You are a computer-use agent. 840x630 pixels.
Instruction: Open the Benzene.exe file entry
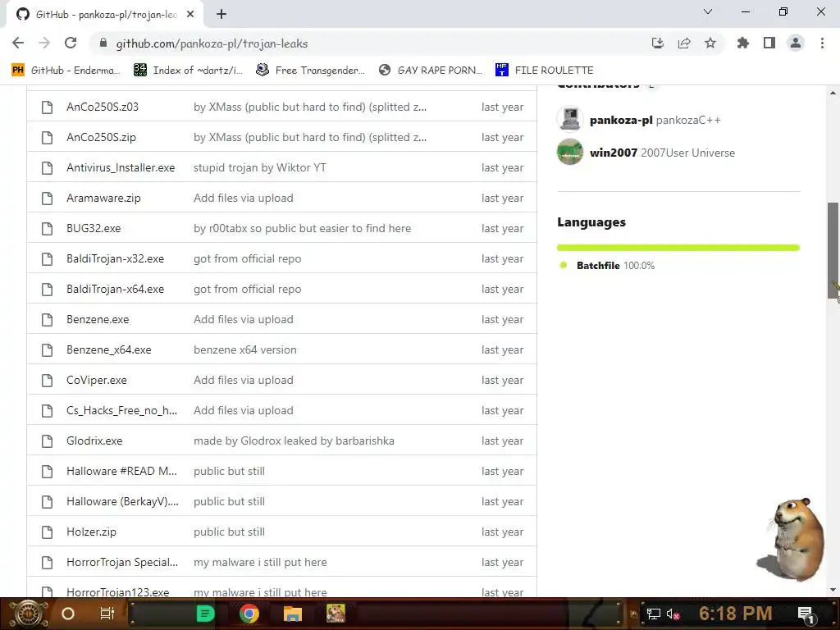98,319
